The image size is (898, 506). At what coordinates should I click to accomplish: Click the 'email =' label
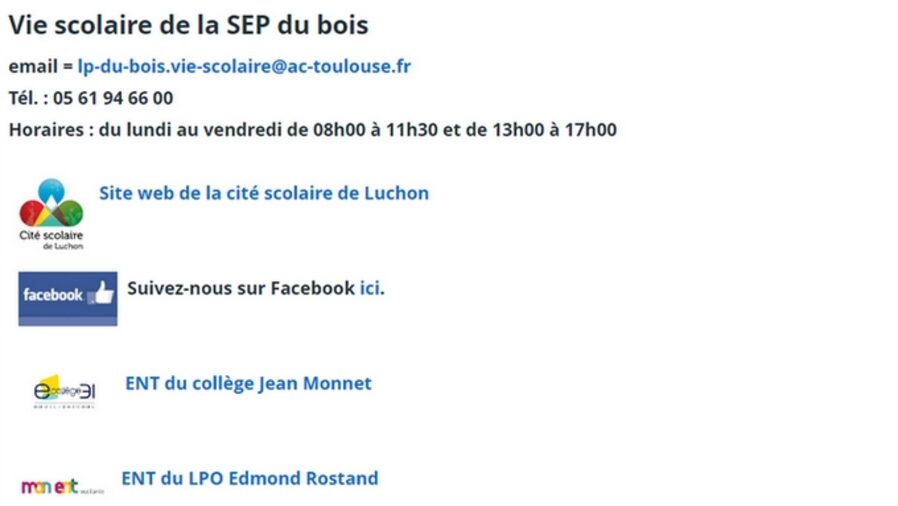(40, 67)
